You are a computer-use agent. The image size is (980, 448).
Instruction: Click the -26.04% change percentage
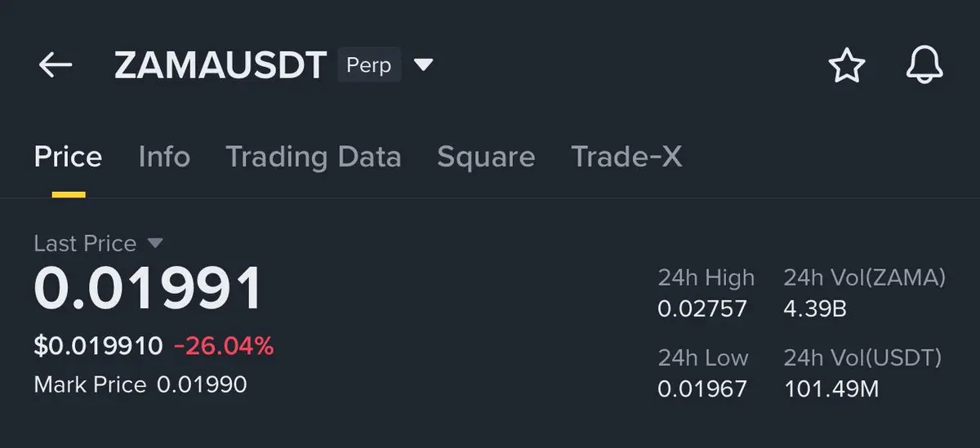224,346
